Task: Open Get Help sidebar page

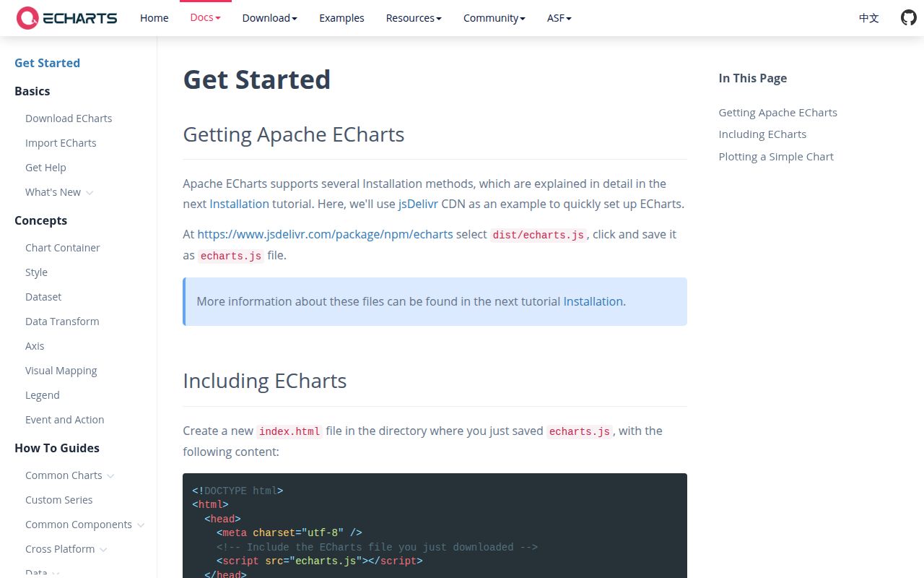Action: tap(45, 168)
